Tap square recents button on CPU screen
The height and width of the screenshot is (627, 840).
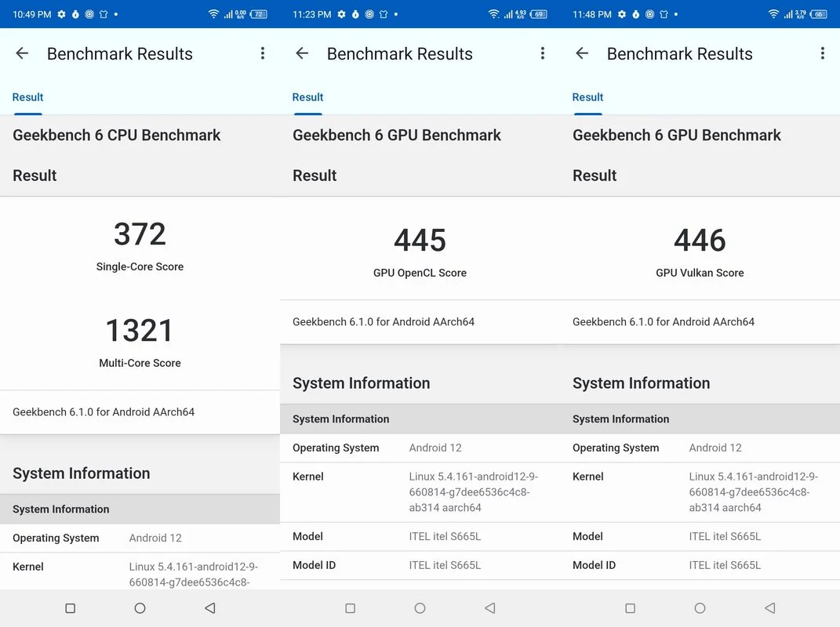click(70, 608)
